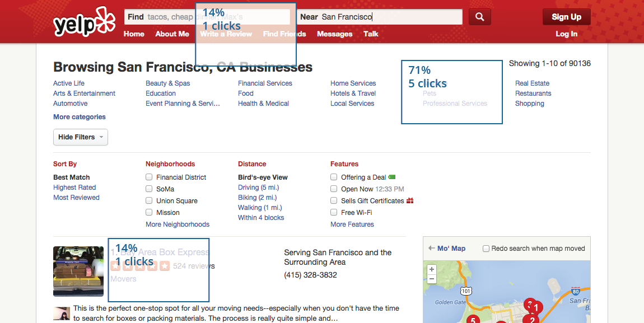Viewport: 644px width, 323px height.
Task: Filter distance to Walking (1 mi.)
Action: point(260,208)
